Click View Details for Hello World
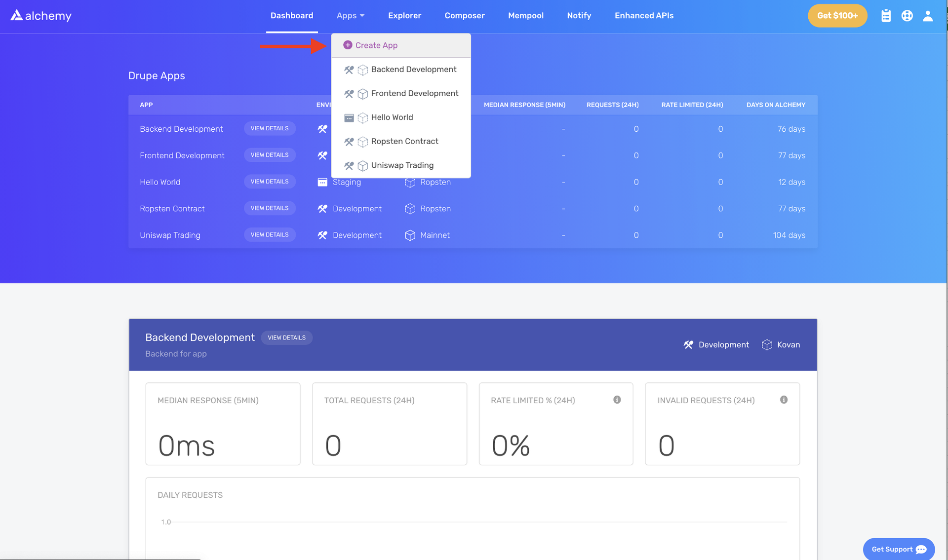 [x=270, y=182]
